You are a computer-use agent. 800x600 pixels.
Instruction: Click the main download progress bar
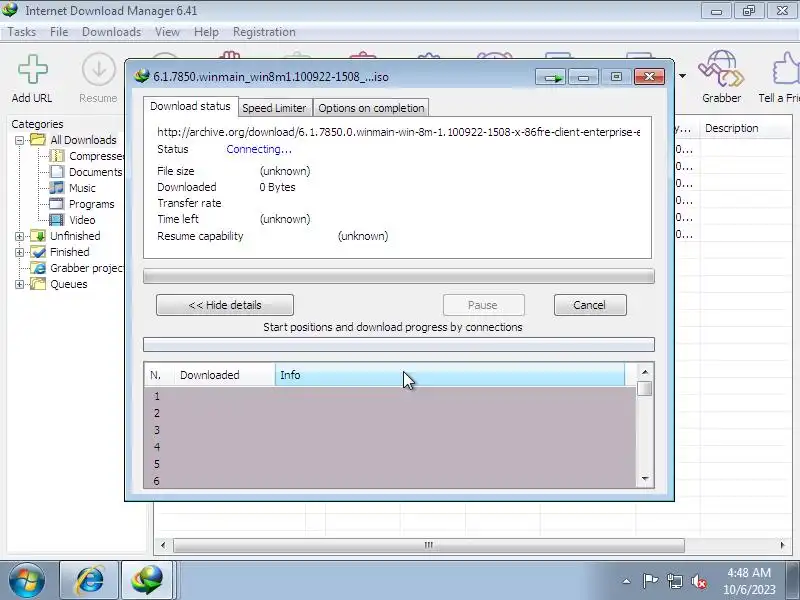pos(398,277)
